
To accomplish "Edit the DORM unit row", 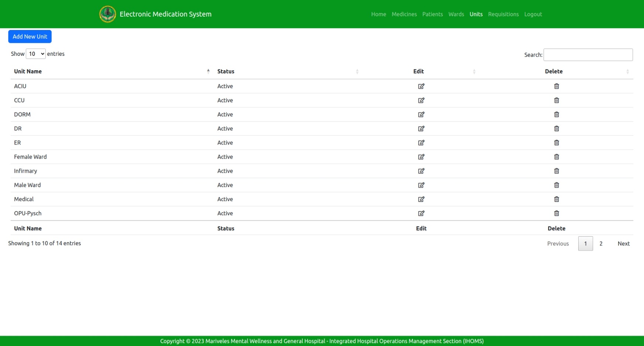I will 421,115.
